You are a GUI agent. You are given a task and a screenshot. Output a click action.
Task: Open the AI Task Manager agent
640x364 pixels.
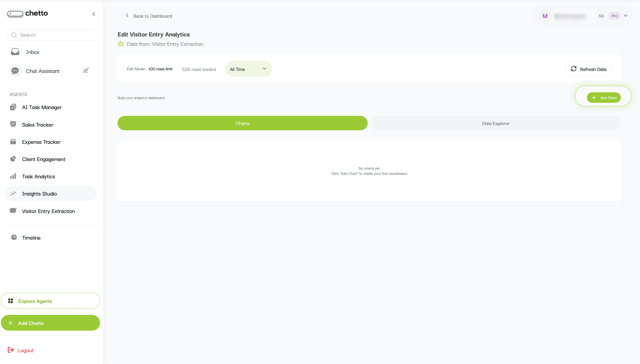click(42, 107)
